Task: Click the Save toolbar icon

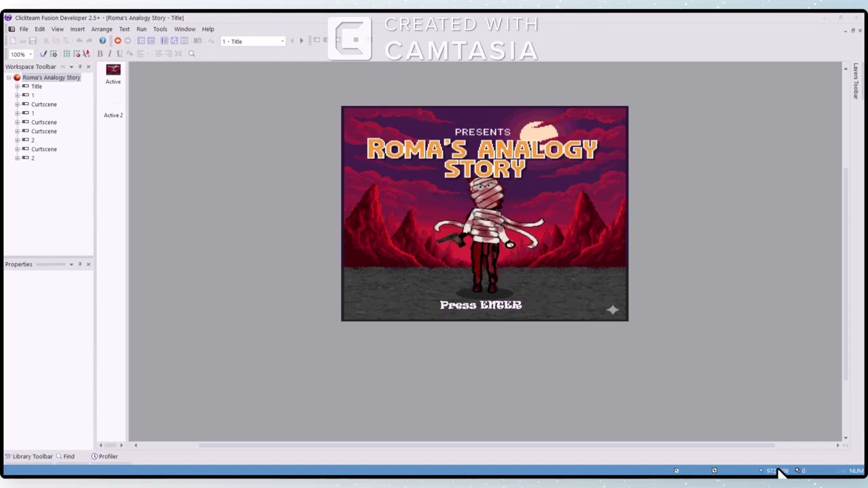Action: point(33,41)
